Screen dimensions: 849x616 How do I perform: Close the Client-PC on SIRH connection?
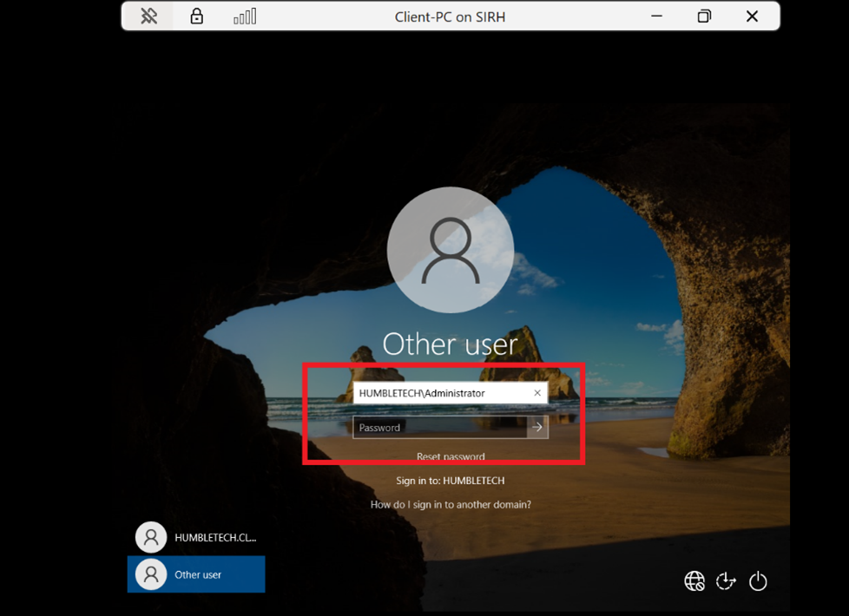[x=752, y=16]
